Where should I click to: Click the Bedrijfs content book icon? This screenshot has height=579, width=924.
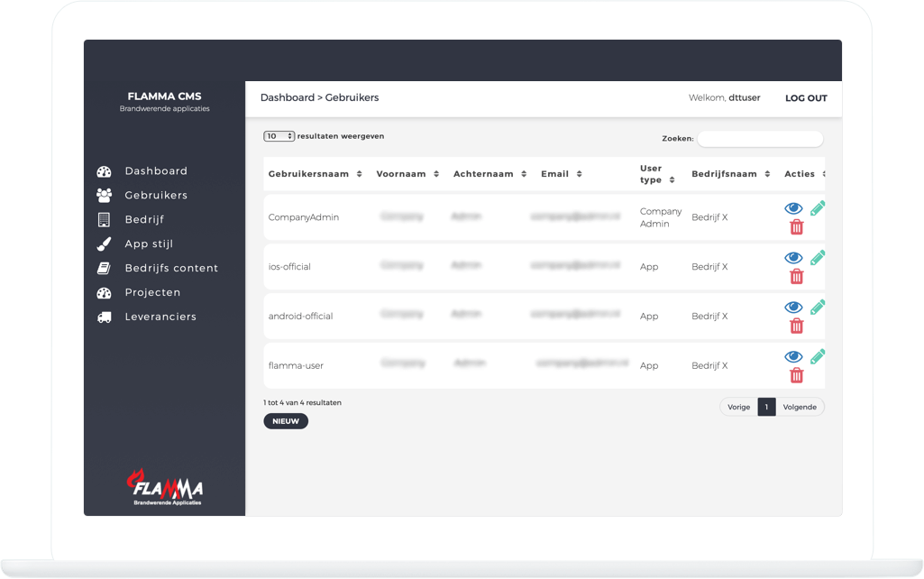[x=104, y=268]
